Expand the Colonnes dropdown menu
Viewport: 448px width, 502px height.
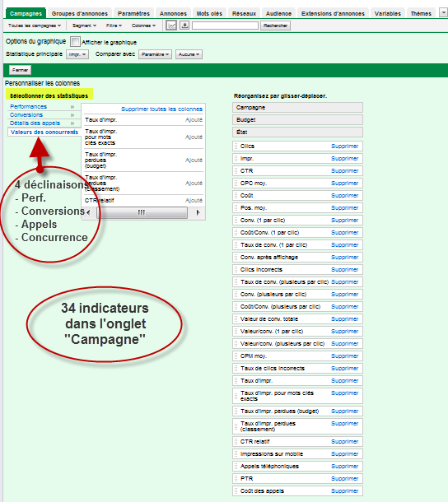(143, 26)
